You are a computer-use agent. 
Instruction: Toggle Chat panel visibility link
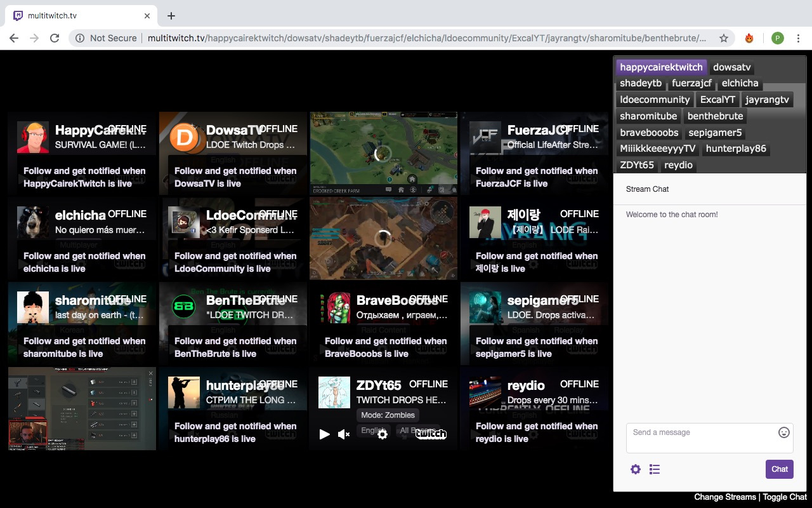pyautogui.click(x=785, y=497)
